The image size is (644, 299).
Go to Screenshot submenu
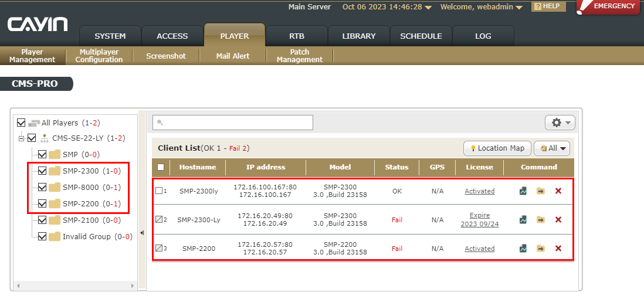tap(166, 56)
